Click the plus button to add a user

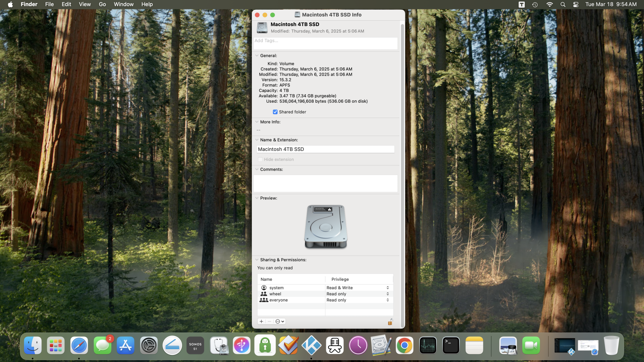coord(261,321)
